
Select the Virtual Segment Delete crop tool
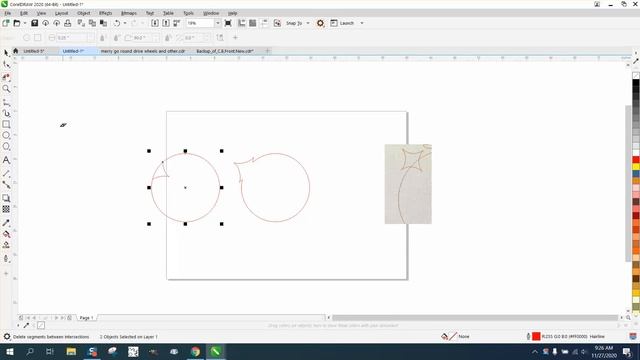point(6,77)
